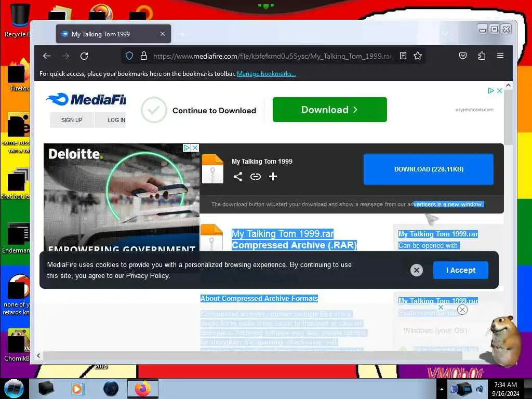Open AdChoices icon on top banner
The image size is (532, 399).
tap(490, 90)
